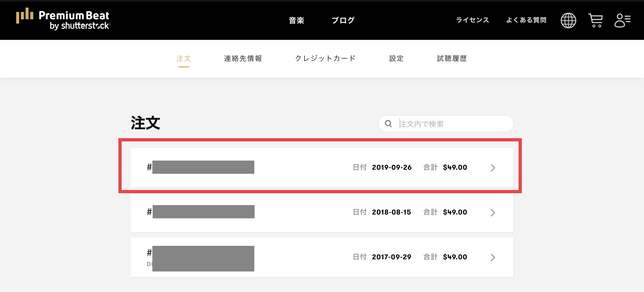Switch to the 連絡先情報 tab
Screen dimensions: 644x292
[x=243, y=59]
